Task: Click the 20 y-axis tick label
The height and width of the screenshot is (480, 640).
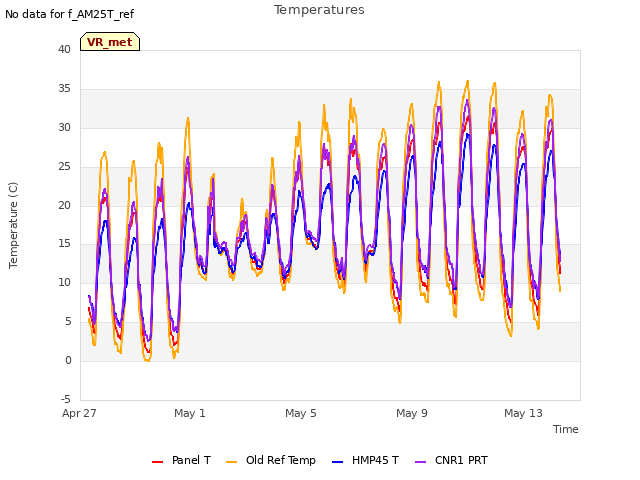Action: [x=64, y=205]
